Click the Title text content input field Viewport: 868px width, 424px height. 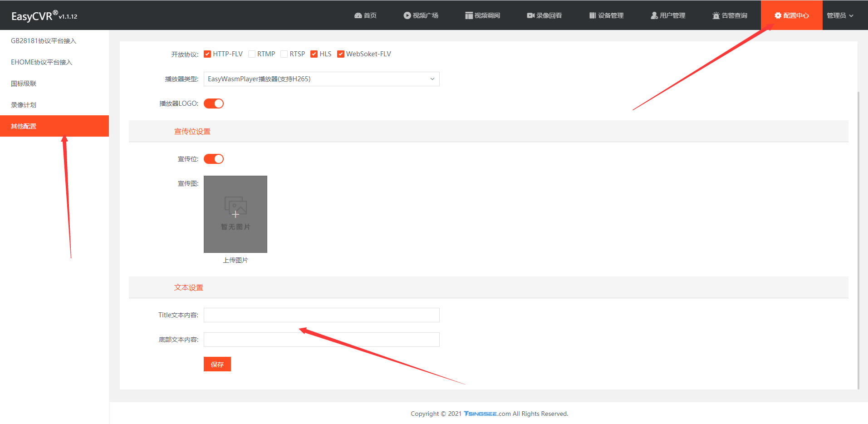pyautogui.click(x=321, y=315)
